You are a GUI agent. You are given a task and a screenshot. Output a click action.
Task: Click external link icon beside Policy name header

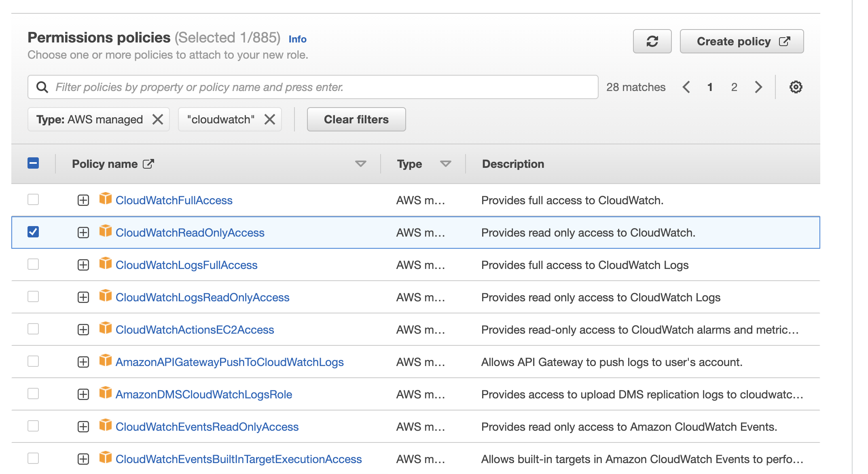[x=148, y=164]
